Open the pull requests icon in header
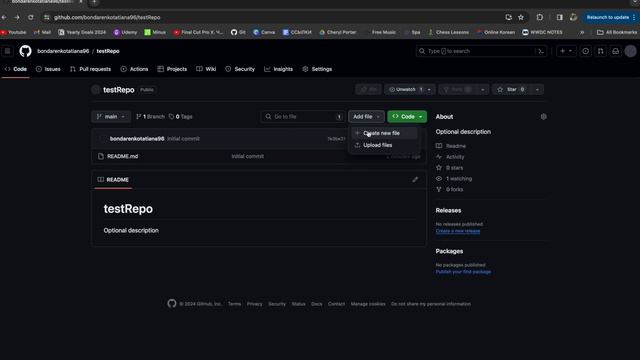 pos(600,51)
